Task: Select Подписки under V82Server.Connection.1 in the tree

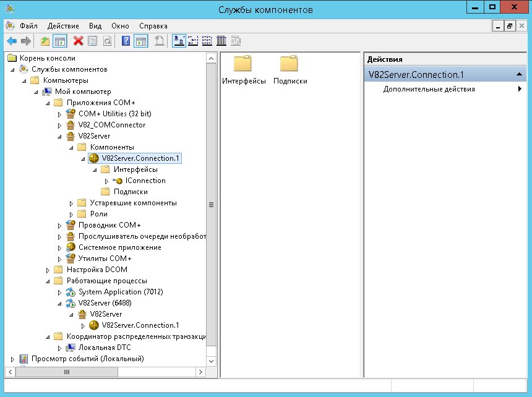Action: coord(131,192)
